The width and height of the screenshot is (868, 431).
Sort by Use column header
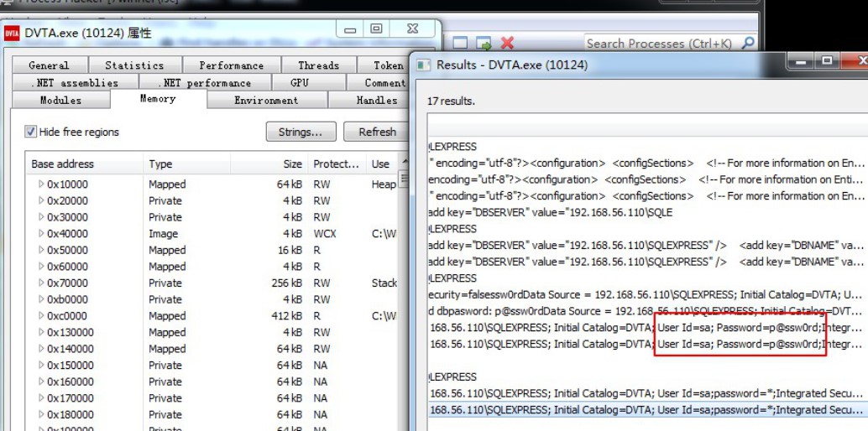(x=382, y=164)
